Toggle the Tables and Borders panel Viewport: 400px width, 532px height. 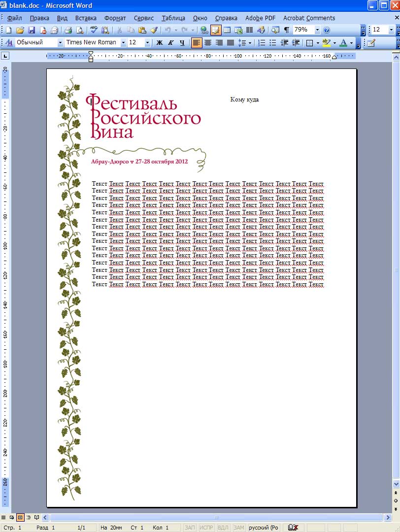(215, 30)
